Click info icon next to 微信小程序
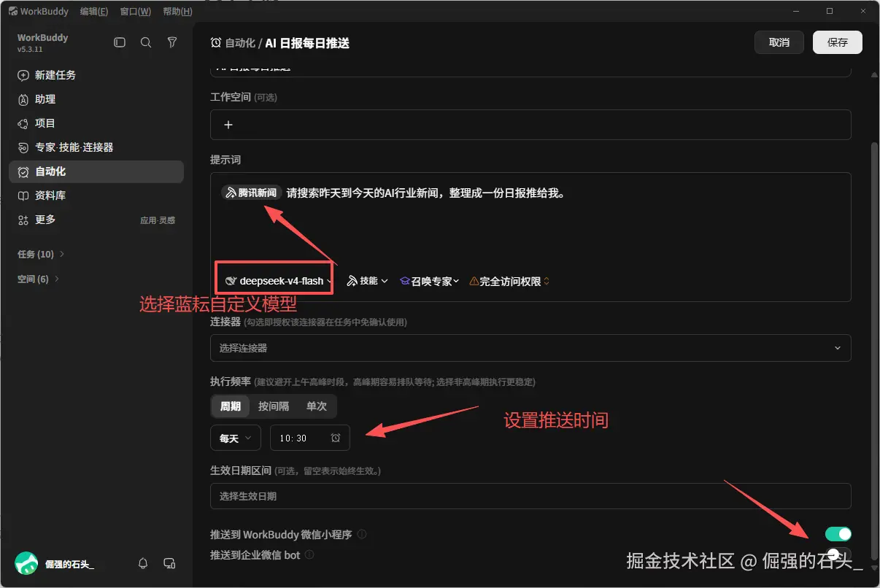880x588 pixels. [x=362, y=534]
